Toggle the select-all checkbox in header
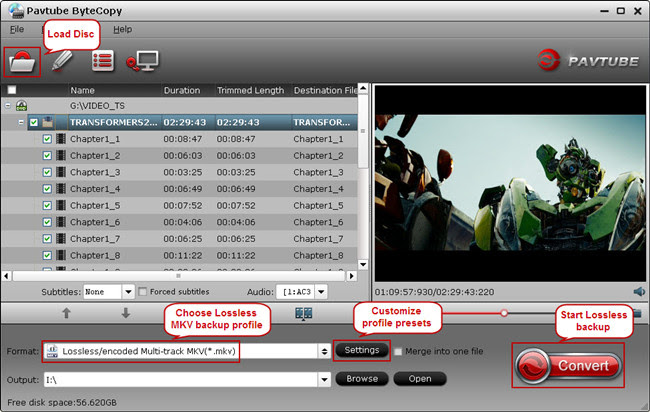The width and height of the screenshot is (650, 412). [x=12, y=90]
